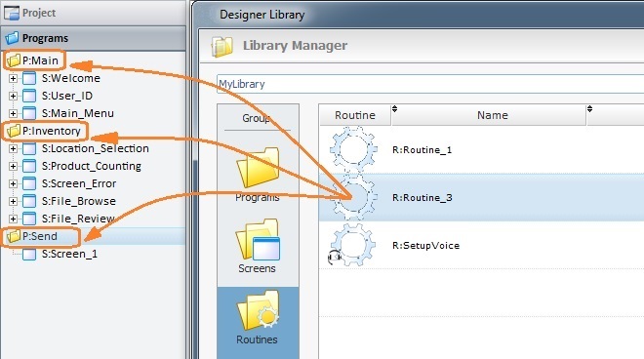Image resolution: width=644 pixels, height=359 pixels.
Task: Select the Routine_1 gear icon
Action: pyautogui.click(x=353, y=148)
